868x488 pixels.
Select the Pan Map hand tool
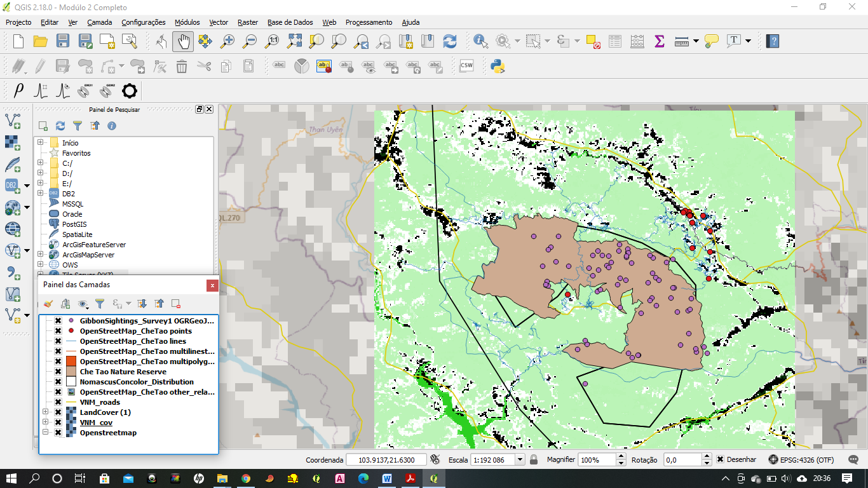click(183, 41)
